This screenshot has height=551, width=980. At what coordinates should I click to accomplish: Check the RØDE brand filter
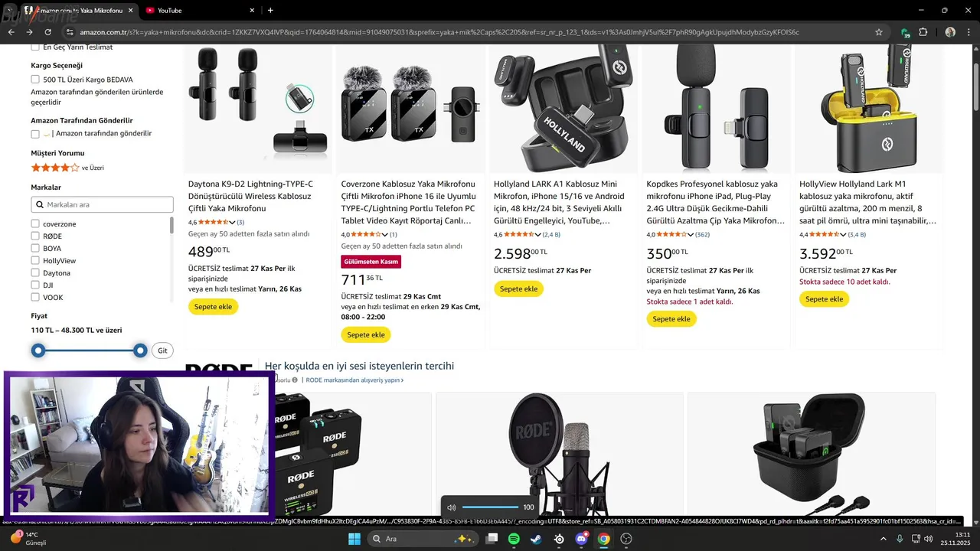(35, 236)
